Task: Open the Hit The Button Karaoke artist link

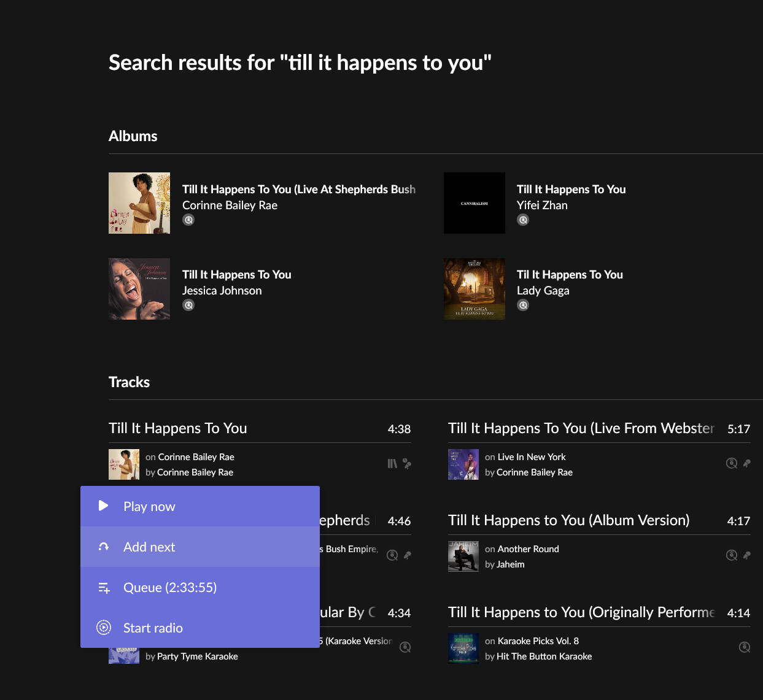Action: click(x=544, y=656)
